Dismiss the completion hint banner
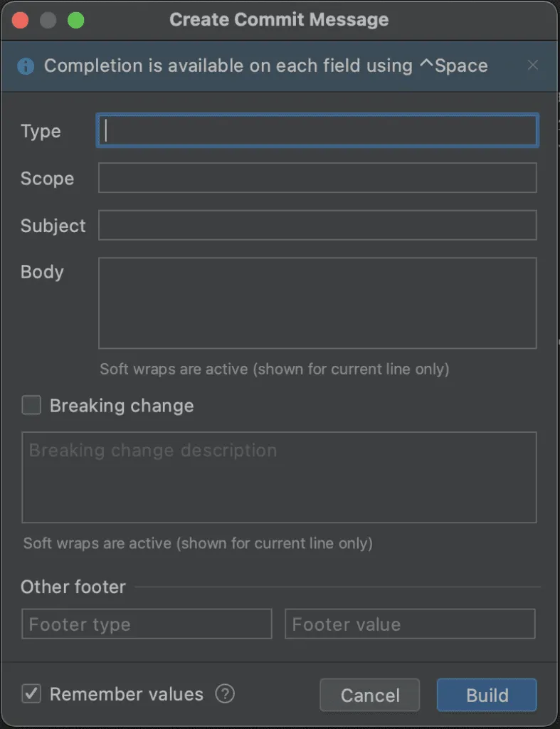560x729 pixels. pos(532,65)
